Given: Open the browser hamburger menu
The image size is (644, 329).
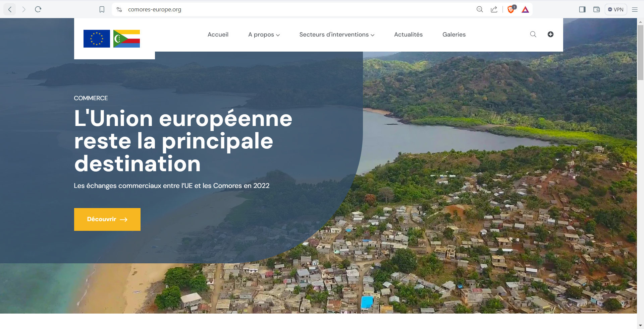Looking at the screenshot, I should (x=635, y=9).
